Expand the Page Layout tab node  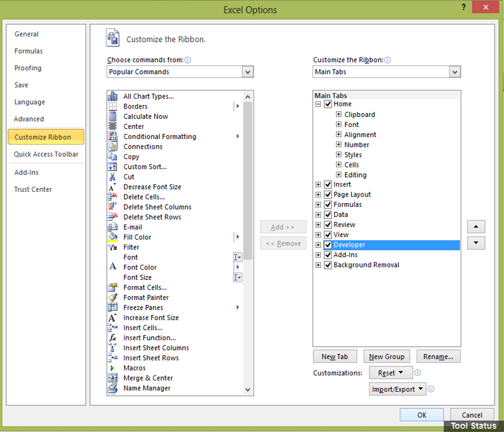click(318, 195)
